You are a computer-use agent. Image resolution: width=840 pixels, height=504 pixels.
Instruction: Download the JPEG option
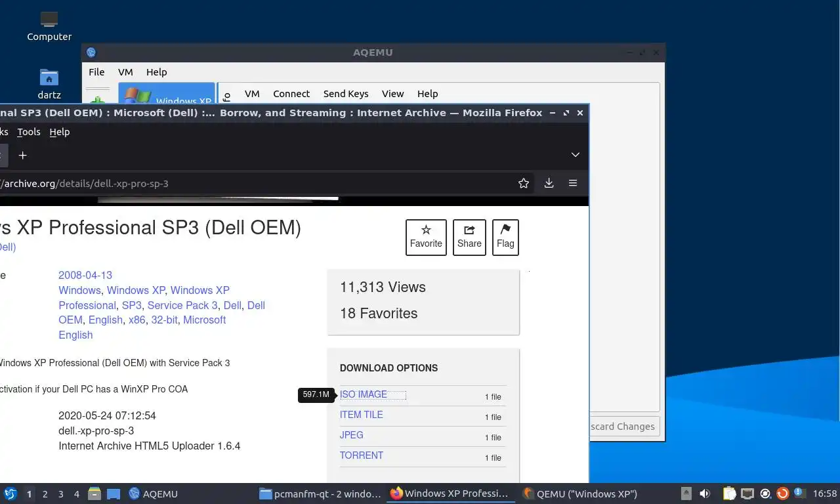click(351, 435)
